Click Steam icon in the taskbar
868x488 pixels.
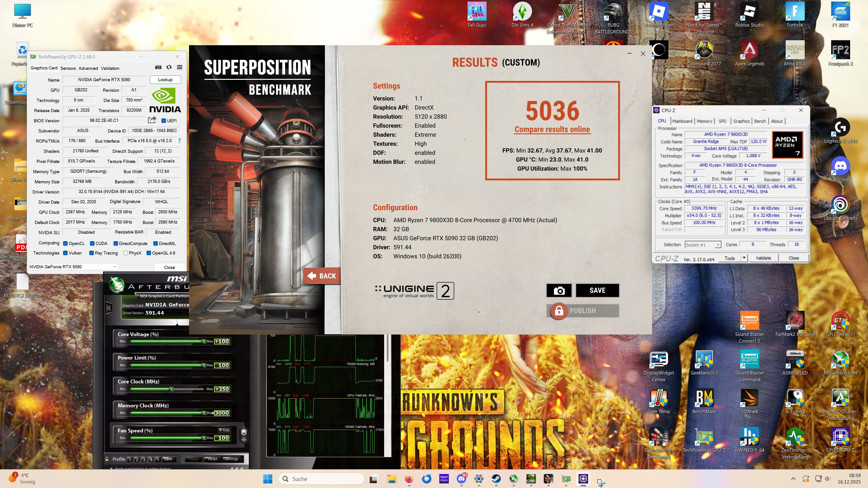click(496, 479)
